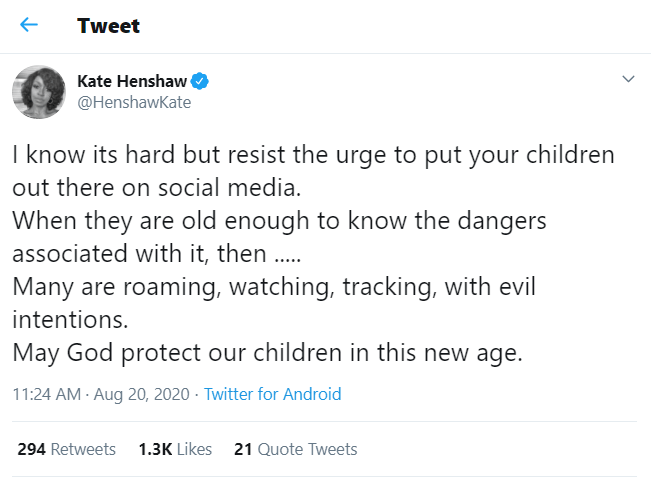Image resolution: width=651 pixels, height=477 pixels.
Task: View the 1.3K Likes list
Action: (175, 449)
